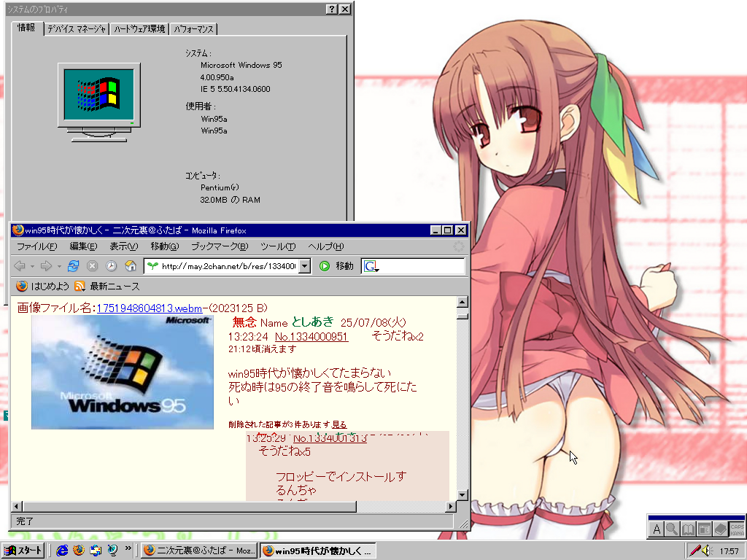Select the 情報 tab in System Properties
The image size is (747, 560).
(x=26, y=28)
